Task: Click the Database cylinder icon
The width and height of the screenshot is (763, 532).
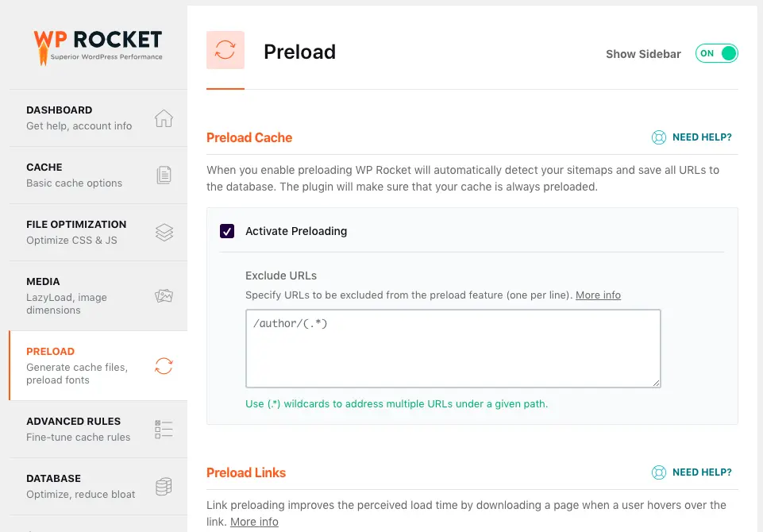Action: (164, 487)
